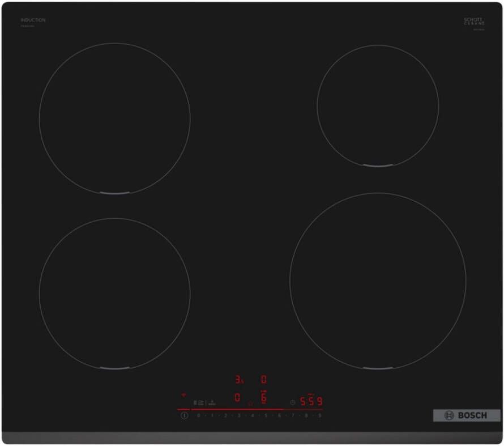Select the rear-right zone display showing 0

click(263, 380)
